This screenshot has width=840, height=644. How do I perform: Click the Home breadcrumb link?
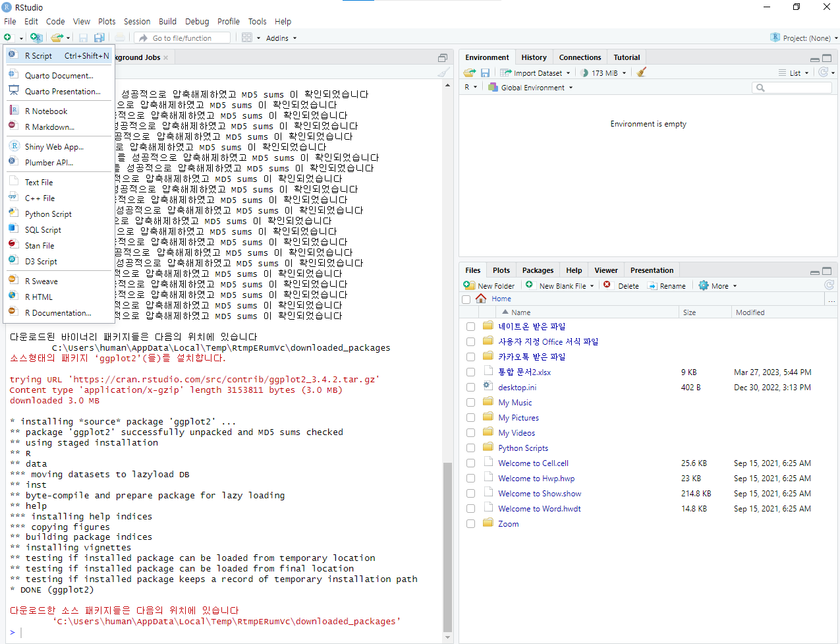(501, 299)
